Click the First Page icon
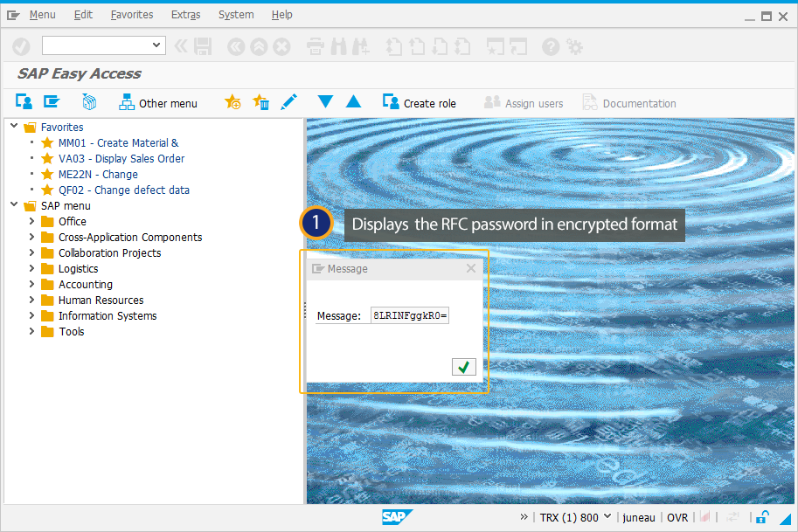Viewport: 798px width, 532px height. pyautogui.click(x=394, y=47)
